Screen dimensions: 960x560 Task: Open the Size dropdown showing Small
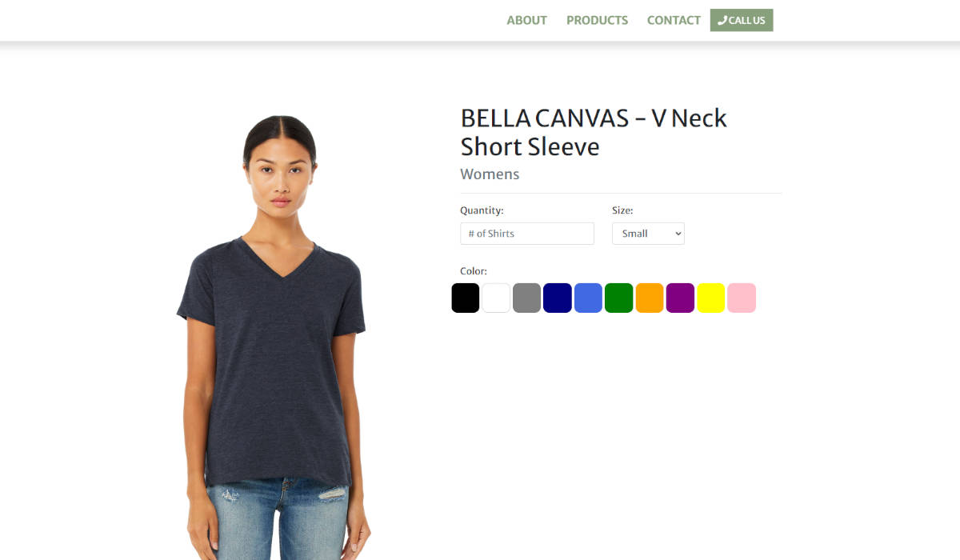click(x=648, y=234)
